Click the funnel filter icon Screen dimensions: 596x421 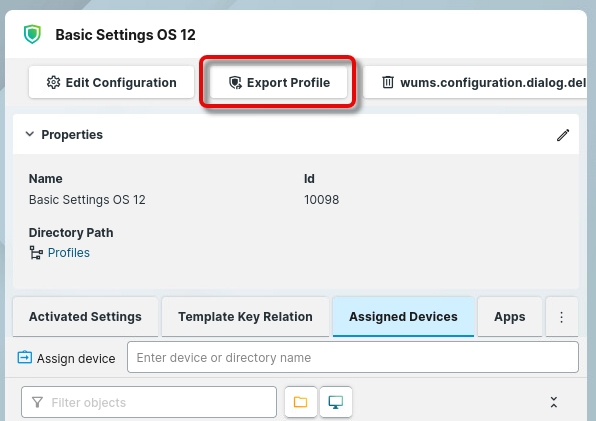coord(37,402)
